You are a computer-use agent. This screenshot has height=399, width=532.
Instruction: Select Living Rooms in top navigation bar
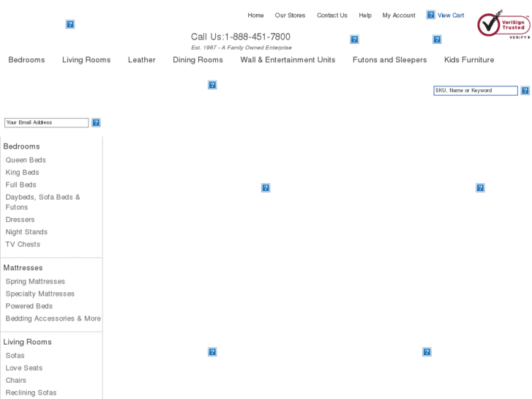(x=86, y=60)
